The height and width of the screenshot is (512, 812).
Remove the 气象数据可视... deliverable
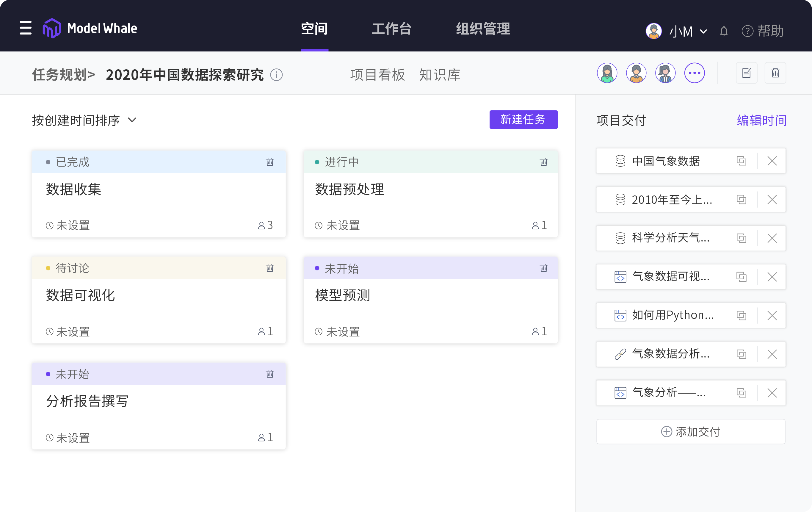(772, 277)
